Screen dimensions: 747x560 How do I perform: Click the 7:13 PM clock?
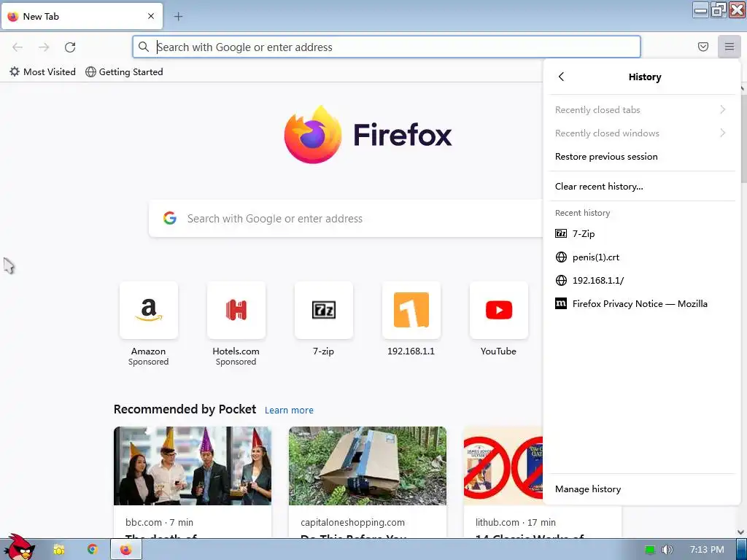[x=707, y=550]
